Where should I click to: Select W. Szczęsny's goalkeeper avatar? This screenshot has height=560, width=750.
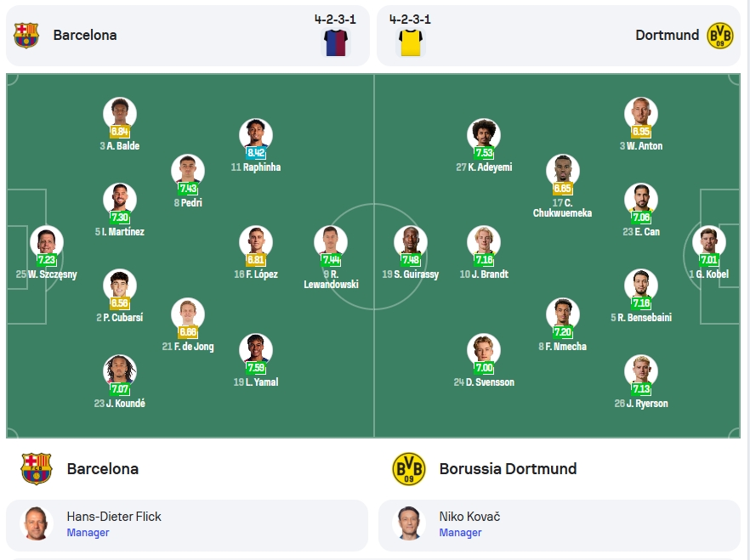[47, 242]
